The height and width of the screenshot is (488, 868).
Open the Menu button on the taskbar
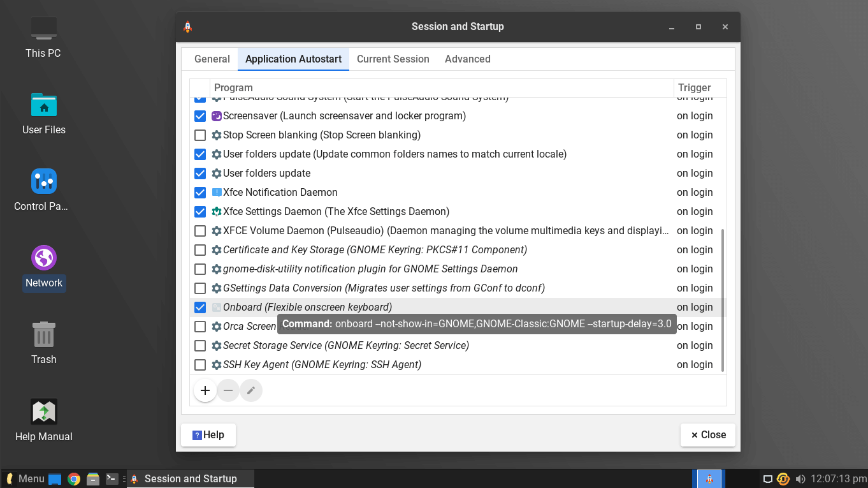click(25, 478)
